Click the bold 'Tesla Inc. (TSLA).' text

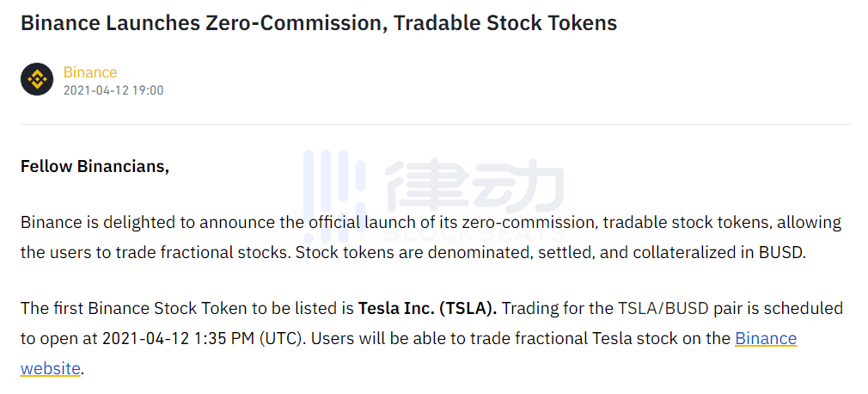[427, 308]
